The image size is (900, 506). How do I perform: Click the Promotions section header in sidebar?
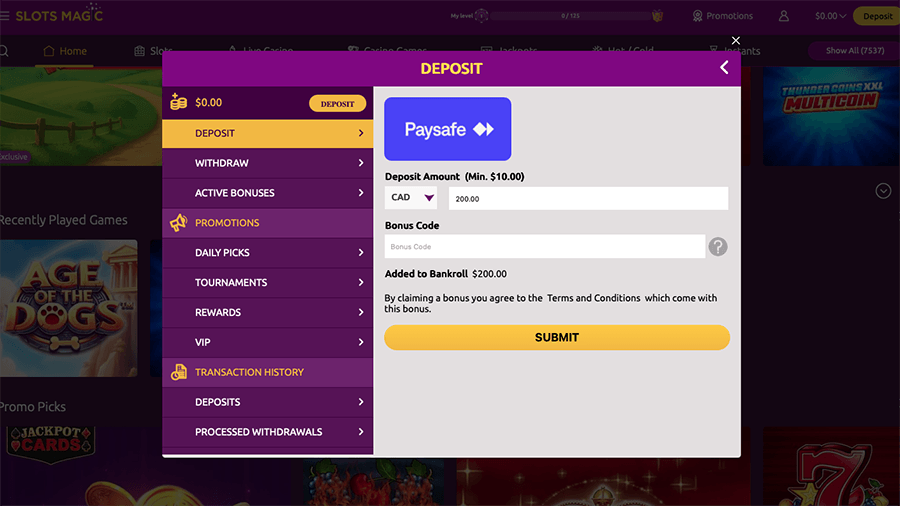[x=267, y=223]
